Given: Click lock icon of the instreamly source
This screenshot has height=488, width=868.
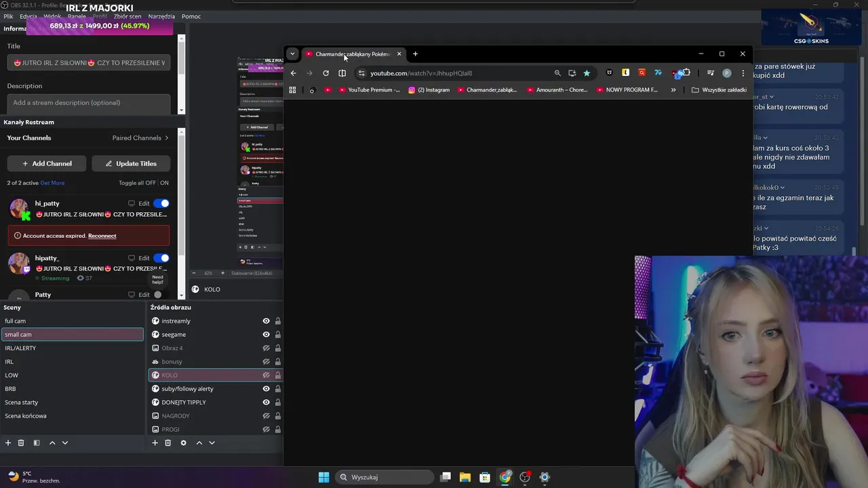Looking at the screenshot, I should coord(277,321).
